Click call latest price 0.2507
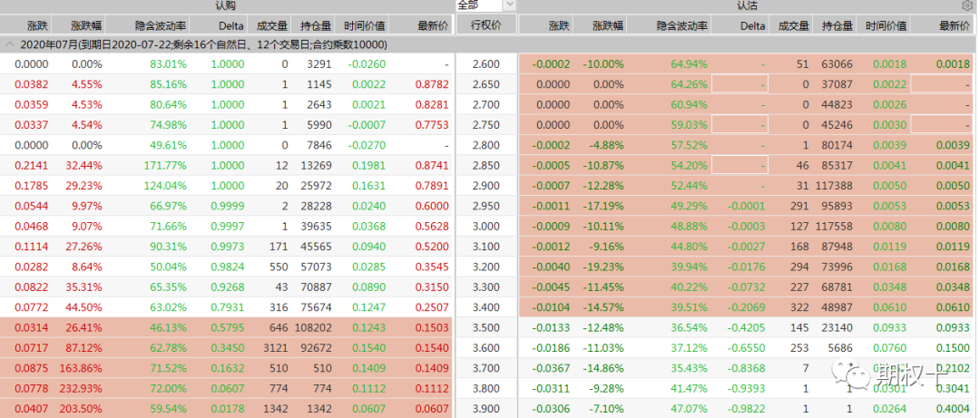 [x=431, y=307]
